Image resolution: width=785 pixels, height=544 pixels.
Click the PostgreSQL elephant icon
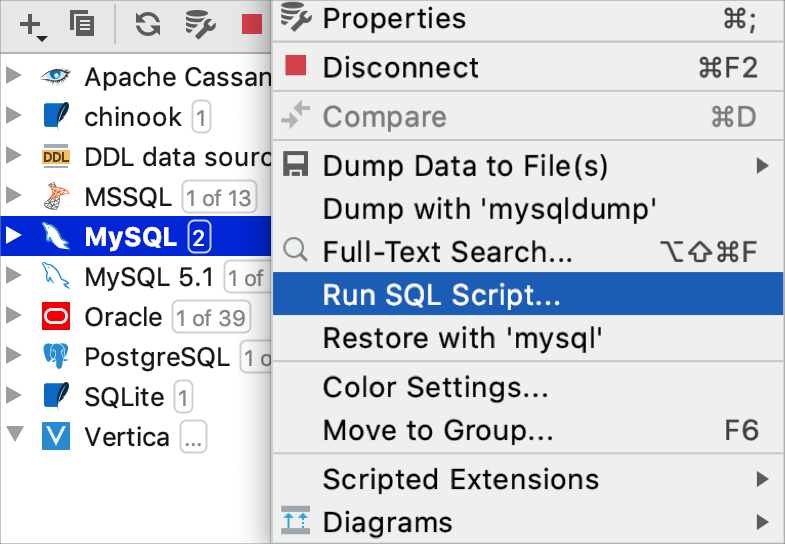[56, 356]
